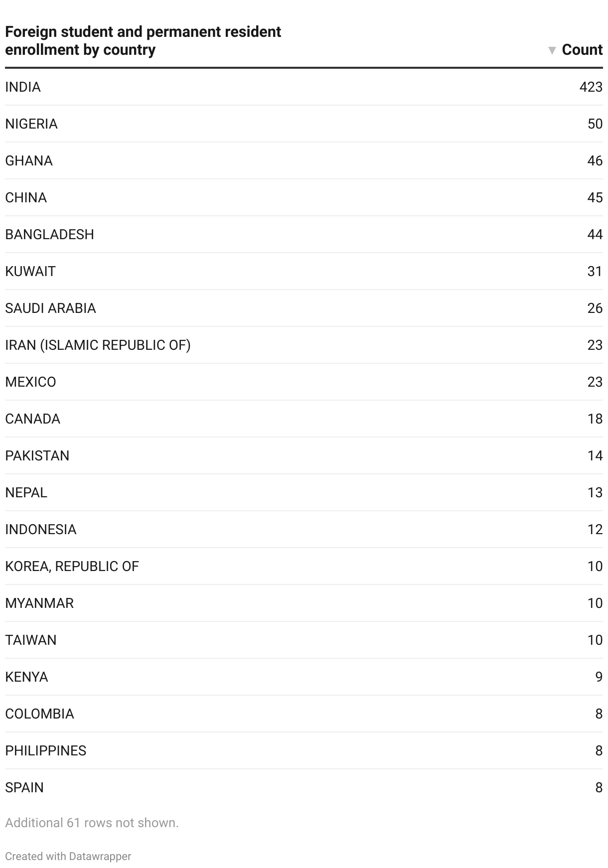
Task: Open the Created with Datawrapper link
Action: (x=68, y=856)
